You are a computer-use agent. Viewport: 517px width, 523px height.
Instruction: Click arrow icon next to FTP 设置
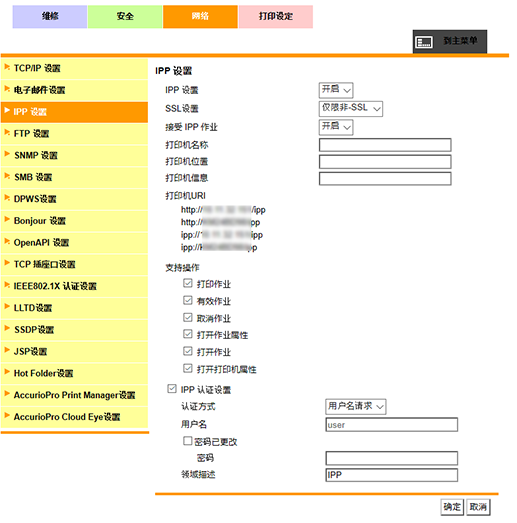(x=7, y=133)
